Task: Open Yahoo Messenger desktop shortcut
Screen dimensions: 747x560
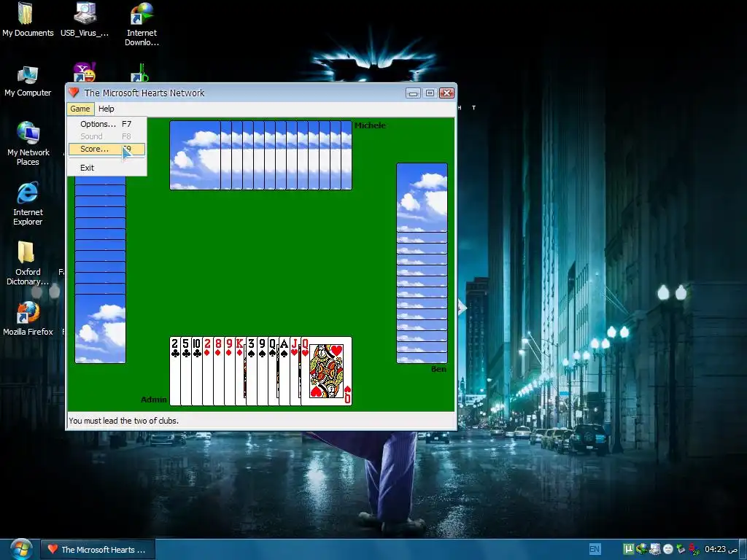Action: click(85, 72)
